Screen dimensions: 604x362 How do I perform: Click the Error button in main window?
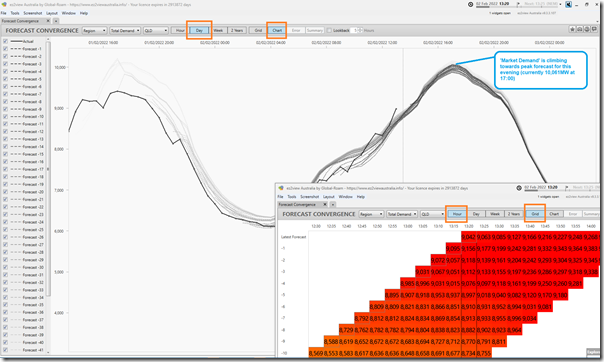tap(296, 30)
